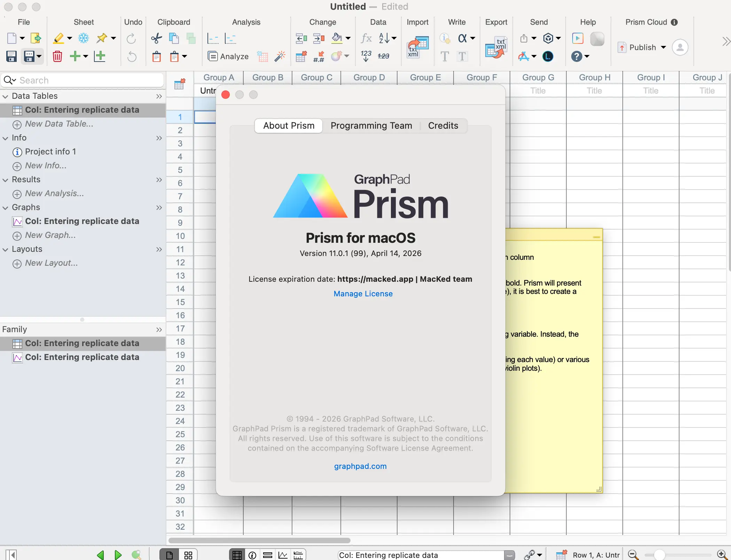Click the Save file floppy icon
Viewport: 731px width, 560px height.
point(11,56)
